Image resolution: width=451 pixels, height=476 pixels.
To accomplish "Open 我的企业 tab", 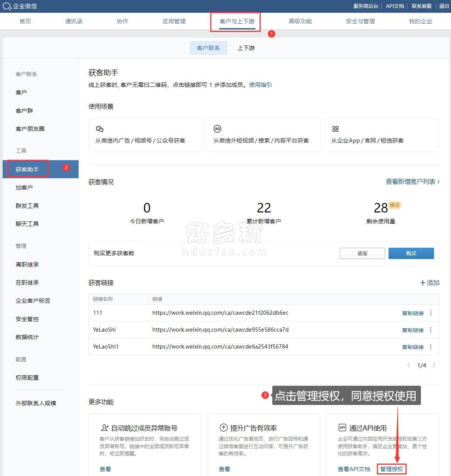I will (x=421, y=21).
